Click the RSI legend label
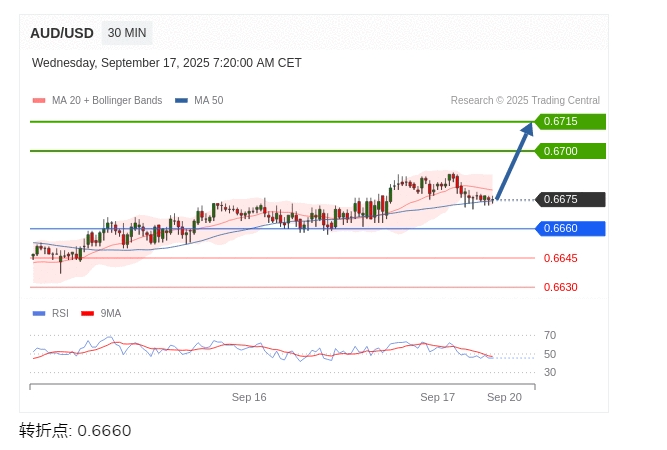667x450 pixels. pos(60,313)
